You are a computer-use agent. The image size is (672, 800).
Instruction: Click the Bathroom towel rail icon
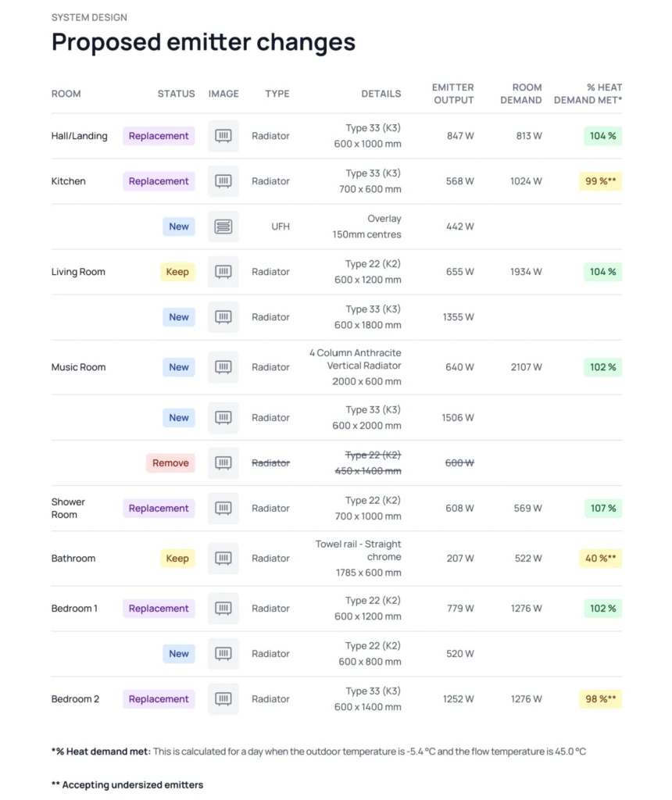tap(223, 559)
